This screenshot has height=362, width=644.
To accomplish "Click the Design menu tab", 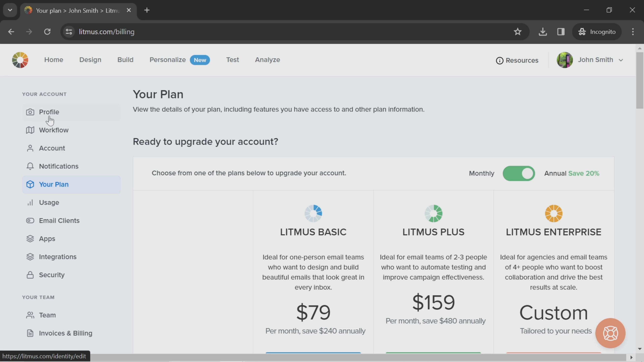I will coord(90,60).
